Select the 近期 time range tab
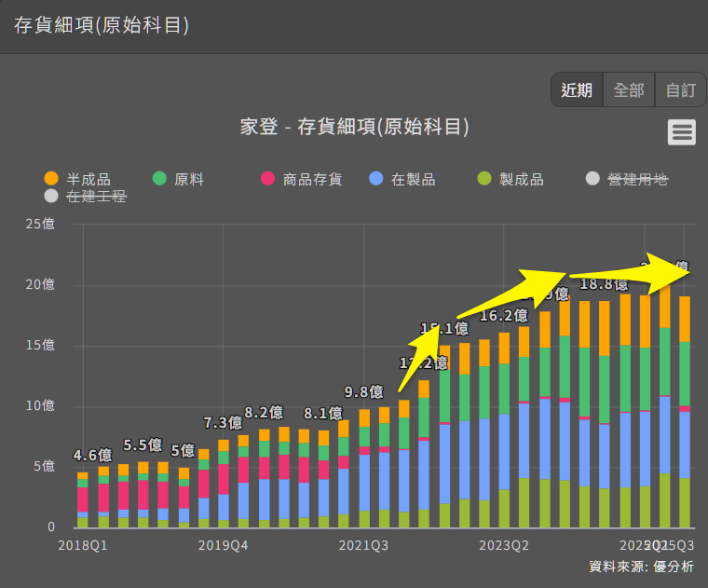Screen dimensions: 708x588 click(x=577, y=89)
